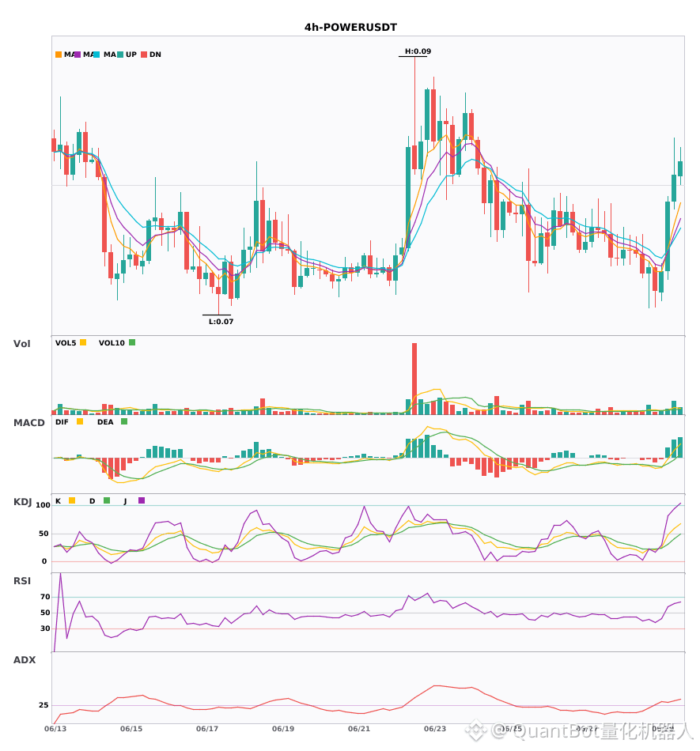The image size is (700, 751).
Task: Click the yellow VOL5 legend swatch
Action: [83, 342]
